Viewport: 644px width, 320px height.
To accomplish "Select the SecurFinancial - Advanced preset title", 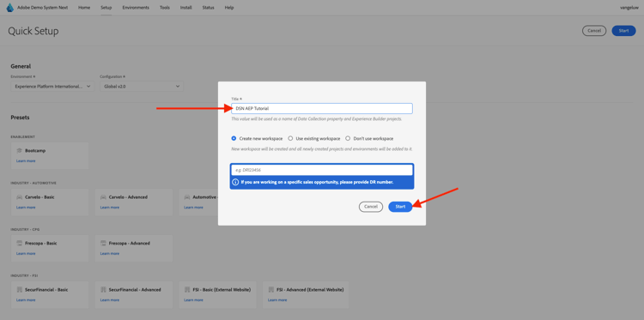I will click(x=135, y=290).
